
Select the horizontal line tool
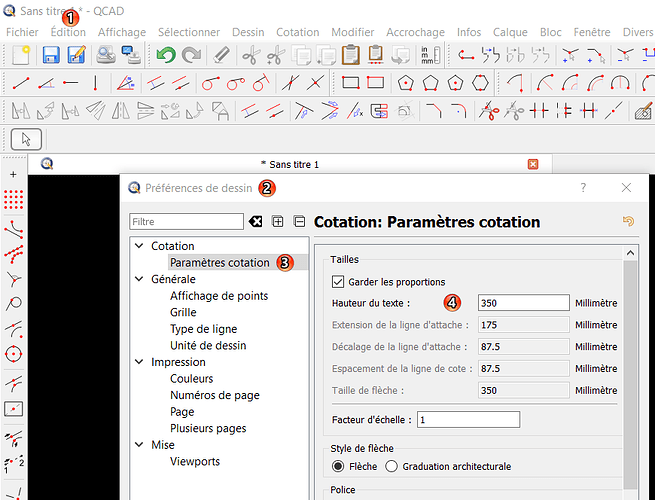71,83
